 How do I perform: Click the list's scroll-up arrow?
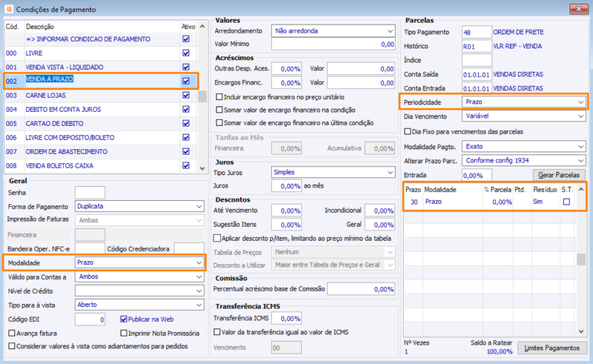coord(202,27)
